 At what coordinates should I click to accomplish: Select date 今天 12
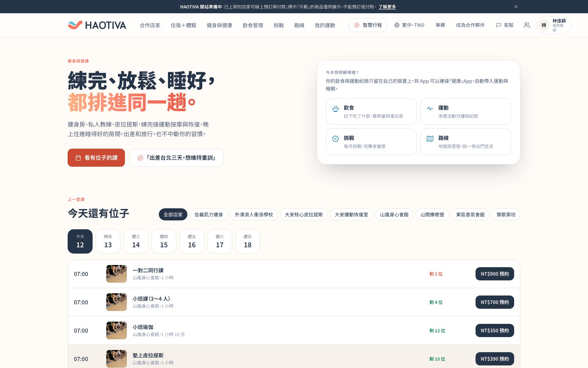click(80, 241)
